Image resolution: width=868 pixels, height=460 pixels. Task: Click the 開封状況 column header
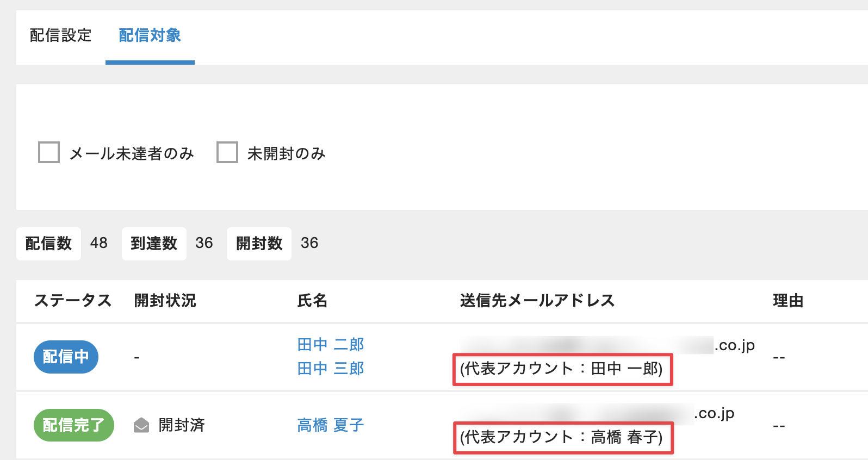(165, 301)
